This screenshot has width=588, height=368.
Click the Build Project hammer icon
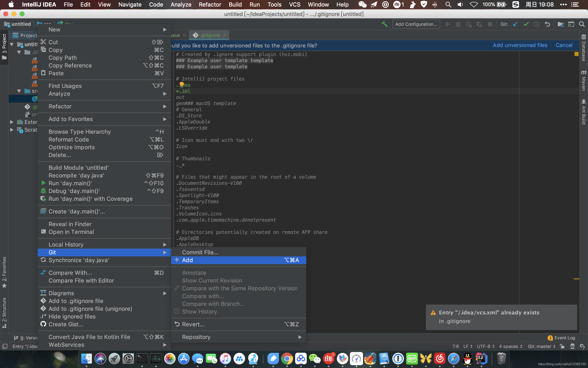(x=384, y=24)
